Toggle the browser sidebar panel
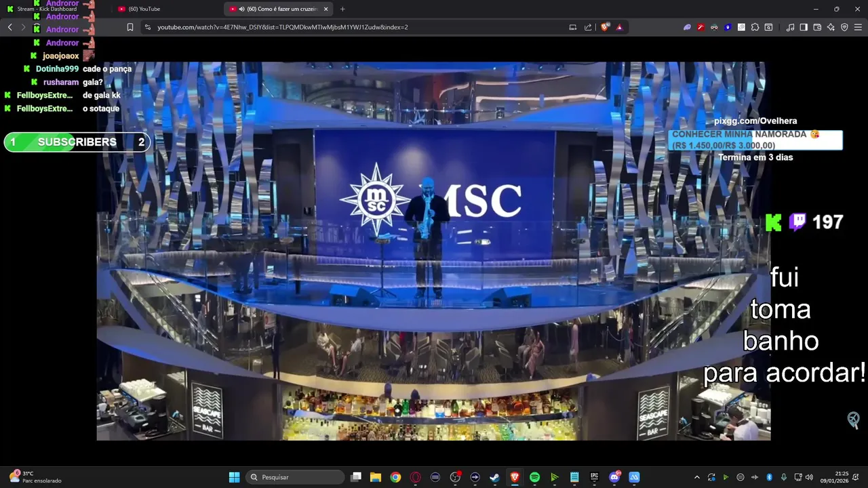This screenshot has width=868, height=488. (x=804, y=27)
